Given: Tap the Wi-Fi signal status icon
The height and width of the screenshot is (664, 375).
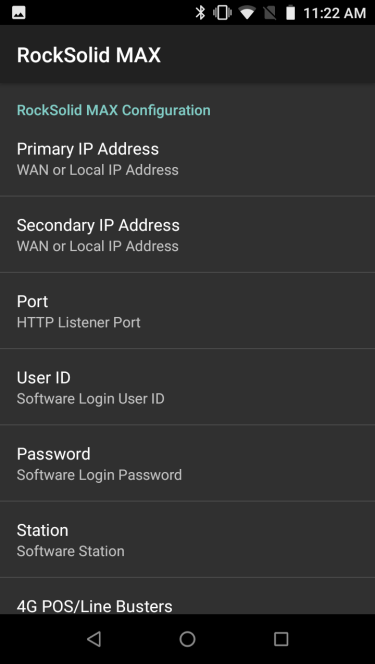Looking at the screenshot, I should pos(246,13).
